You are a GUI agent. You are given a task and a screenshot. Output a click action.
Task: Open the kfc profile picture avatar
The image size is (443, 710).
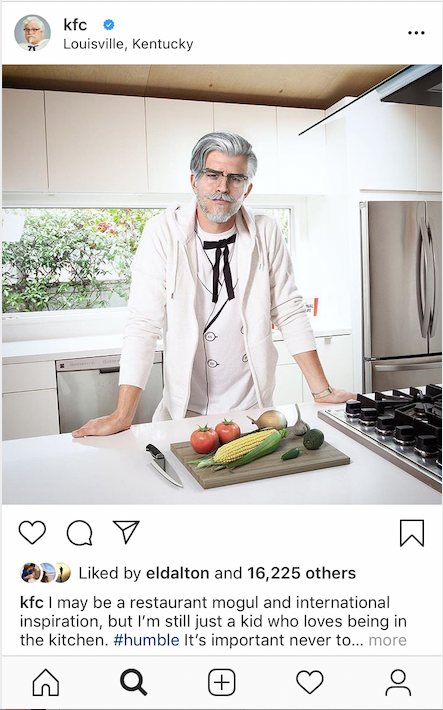click(x=33, y=33)
